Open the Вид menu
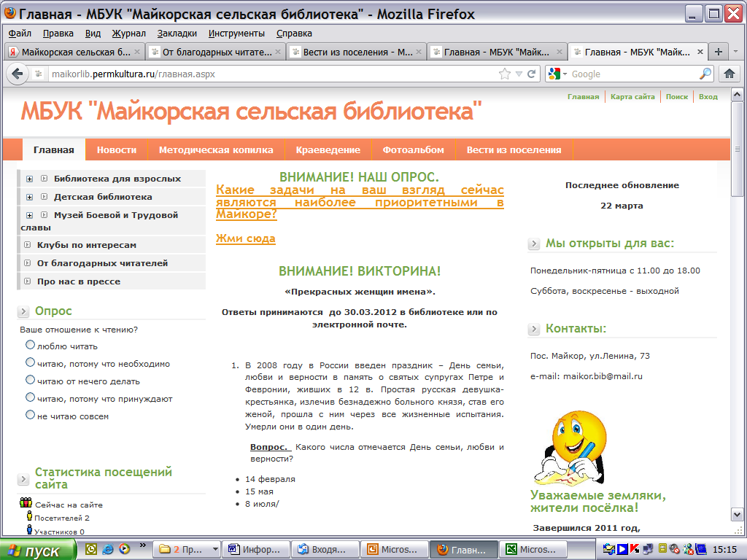The width and height of the screenshot is (747, 560). 93,34
